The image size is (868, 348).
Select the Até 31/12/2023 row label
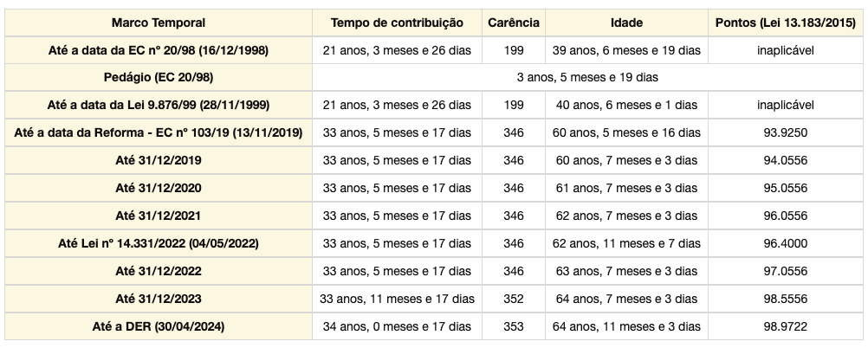tap(159, 299)
